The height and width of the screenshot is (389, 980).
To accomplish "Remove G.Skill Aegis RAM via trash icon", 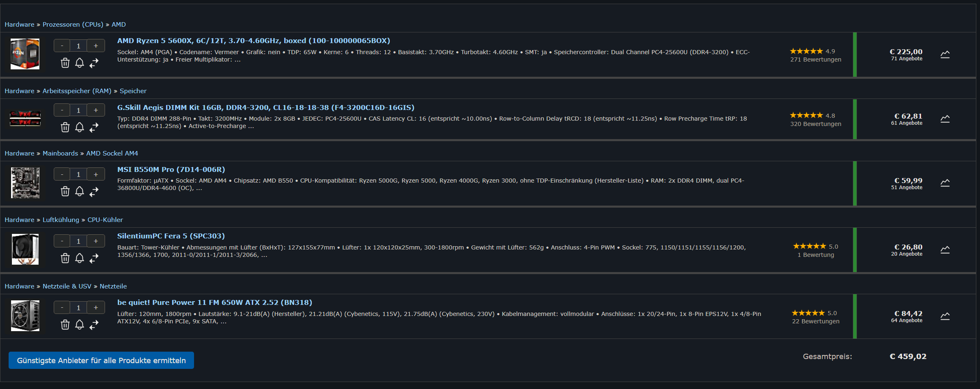I will pyautogui.click(x=65, y=127).
